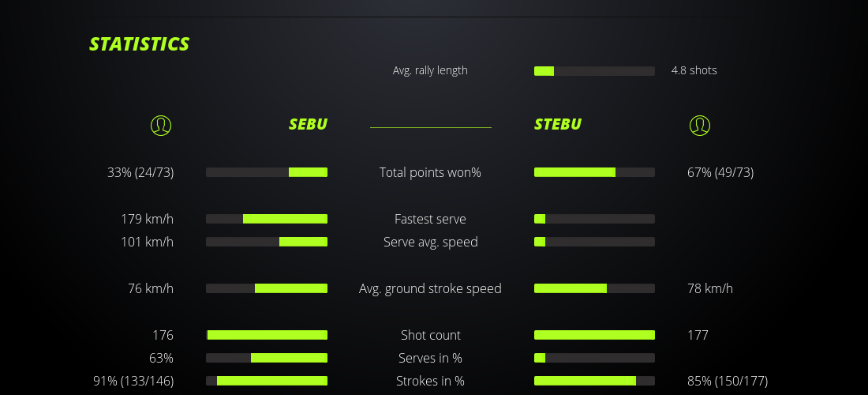Click STEBU's Strokes in % bar
The image size is (868, 395).
[x=594, y=381]
